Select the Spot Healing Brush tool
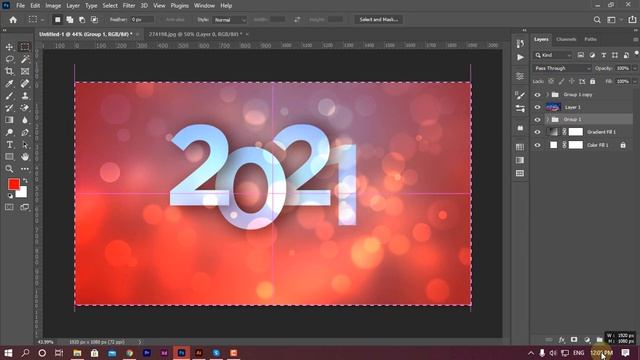 (x=24, y=84)
